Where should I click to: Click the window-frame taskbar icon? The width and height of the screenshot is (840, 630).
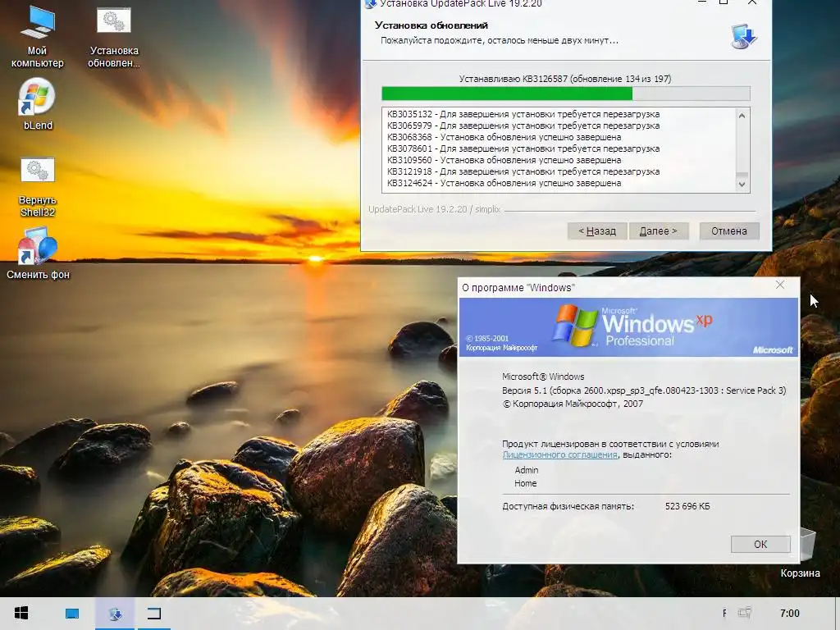(154, 614)
